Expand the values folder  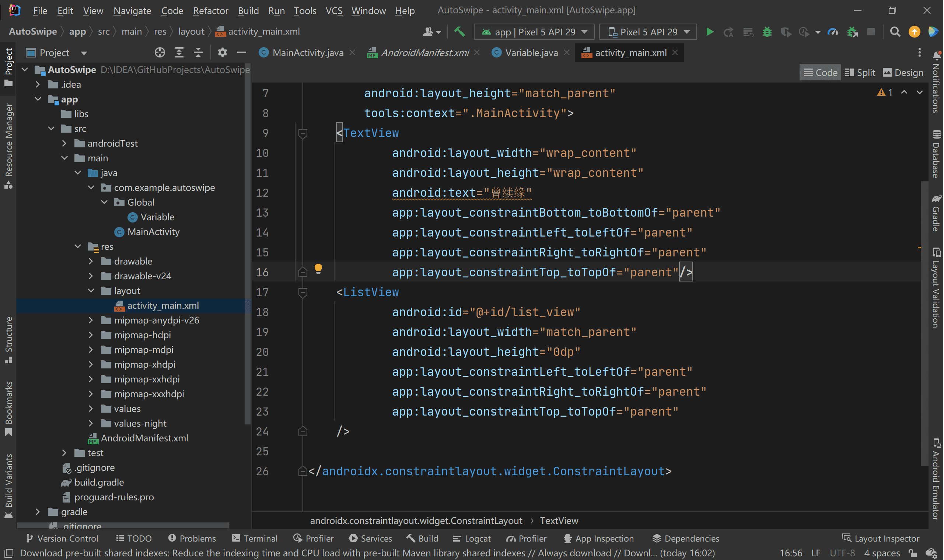point(91,409)
